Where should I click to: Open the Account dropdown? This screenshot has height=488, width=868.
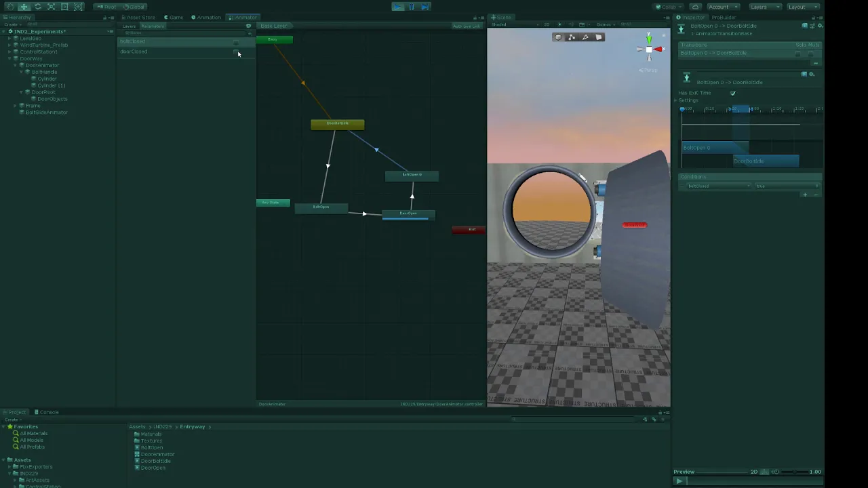722,7
